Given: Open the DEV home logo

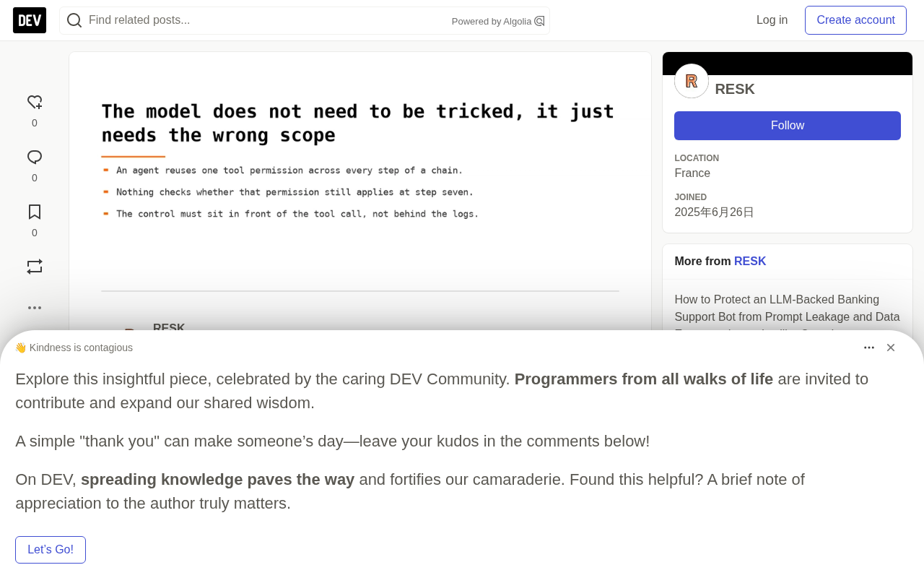Looking at the screenshot, I should pos(30,20).
